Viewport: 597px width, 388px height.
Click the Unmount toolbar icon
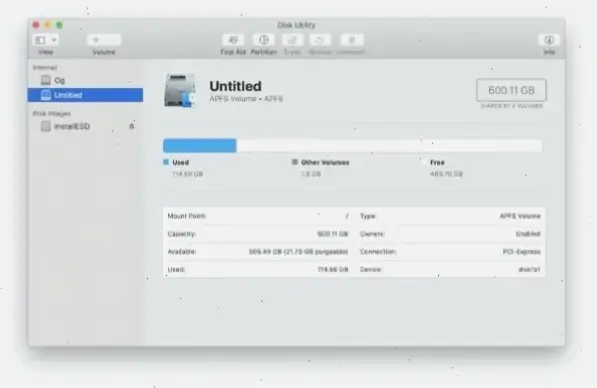click(x=351, y=40)
